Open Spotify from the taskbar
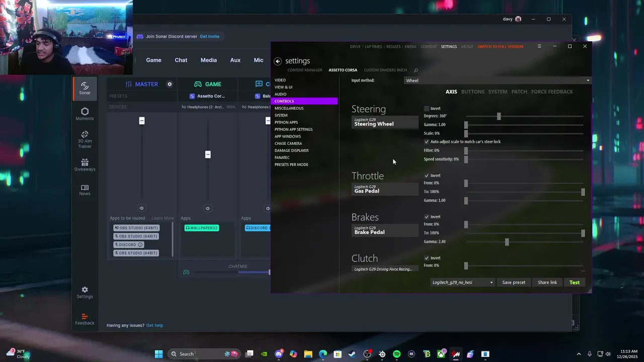The image size is (644, 362). 396,354
